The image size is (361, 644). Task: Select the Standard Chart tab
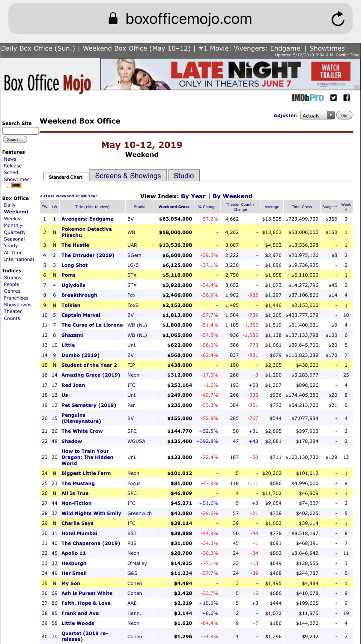[x=66, y=177]
